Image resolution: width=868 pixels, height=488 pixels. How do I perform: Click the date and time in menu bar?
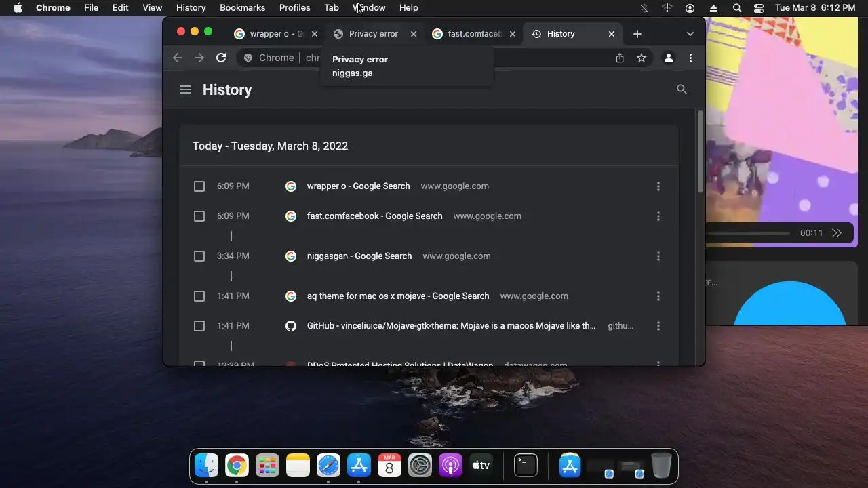point(815,8)
